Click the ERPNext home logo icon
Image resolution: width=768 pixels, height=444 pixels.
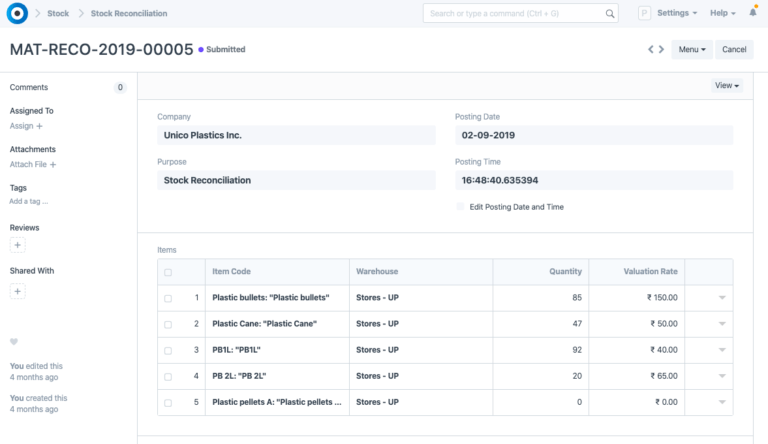tap(17, 13)
